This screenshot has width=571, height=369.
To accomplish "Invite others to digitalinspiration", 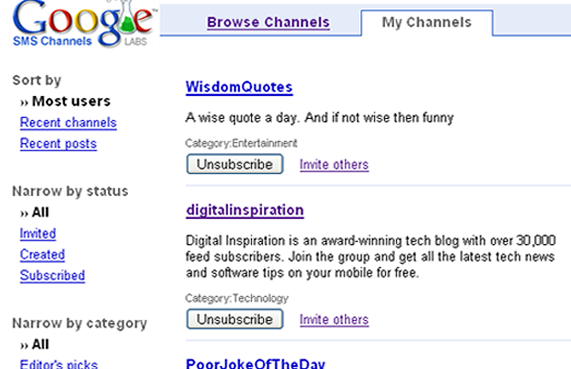I will pos(334,320).
